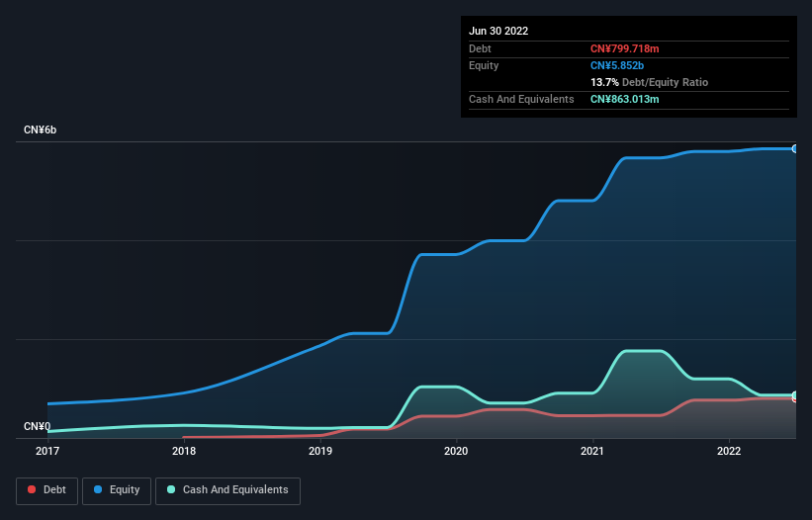Click the blue Equity endpoint marker

795,149
